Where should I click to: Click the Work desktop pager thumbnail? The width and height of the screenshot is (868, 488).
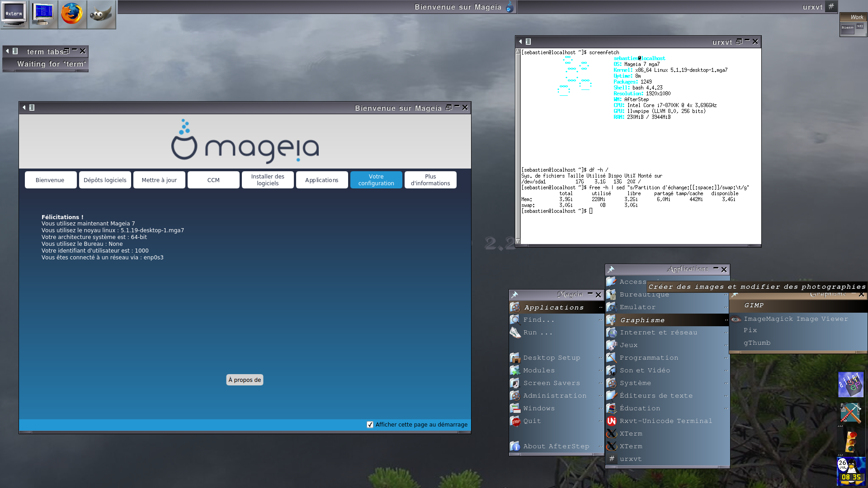pyautogui.click(x=853, y=29)
